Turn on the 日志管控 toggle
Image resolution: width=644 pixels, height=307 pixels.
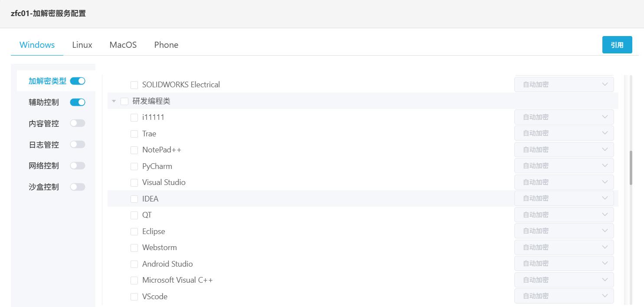[78, 144]
